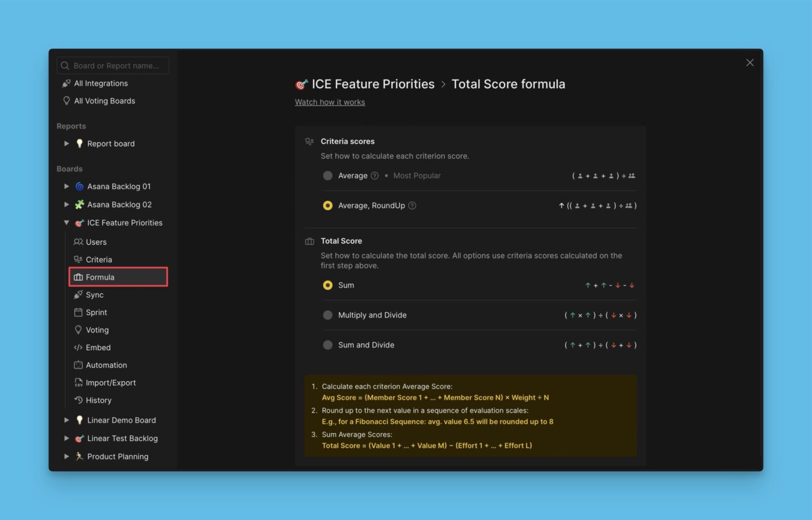Select Multiply and Divide radio option

pos(328,315)
